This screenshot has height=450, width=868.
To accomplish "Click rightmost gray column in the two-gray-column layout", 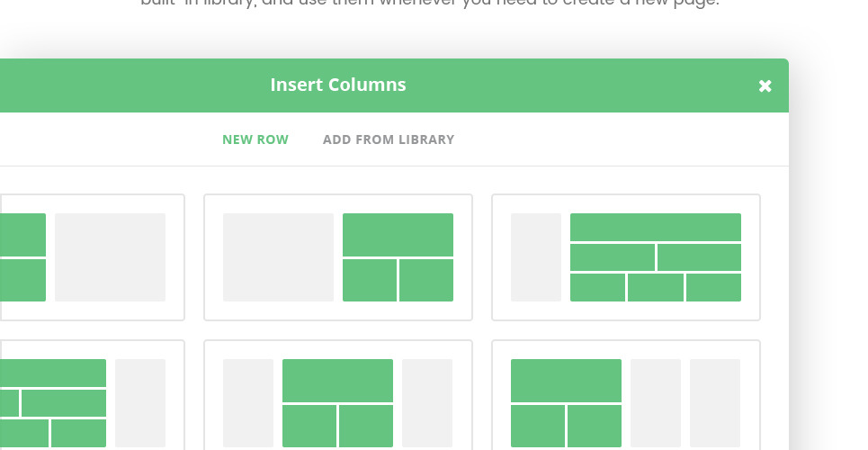I will click(x=714, y=402).
